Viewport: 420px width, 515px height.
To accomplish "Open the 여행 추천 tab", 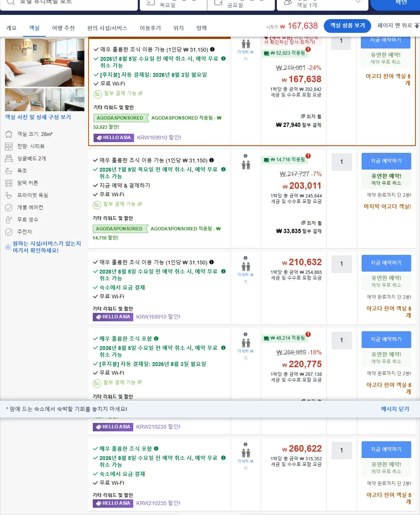I will pos(63,28).
